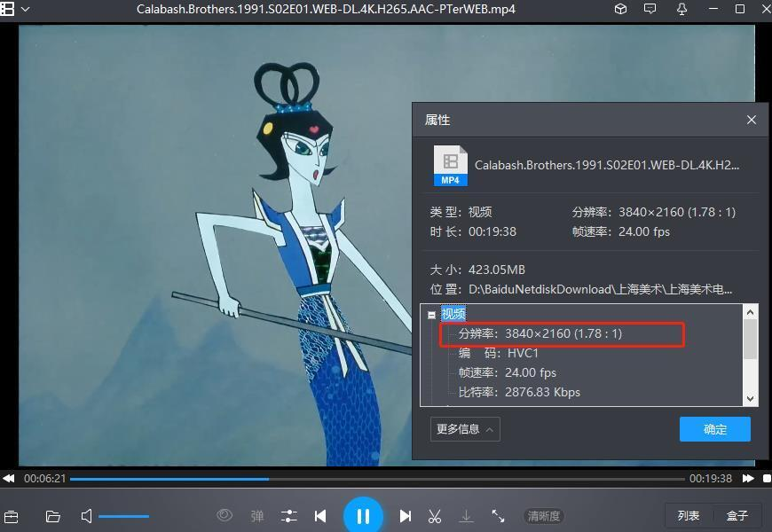Open the 更多信息 dropdown
The image size is (772, 532).
tap(464, 429)
